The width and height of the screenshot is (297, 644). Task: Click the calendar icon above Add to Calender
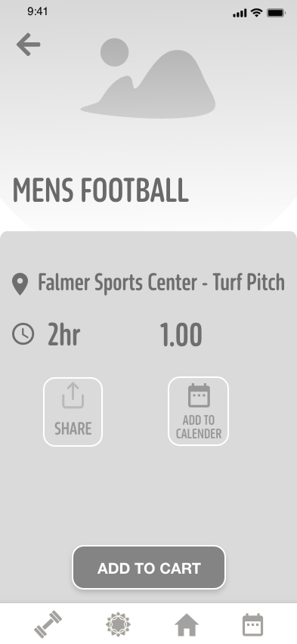coord(199,395)
